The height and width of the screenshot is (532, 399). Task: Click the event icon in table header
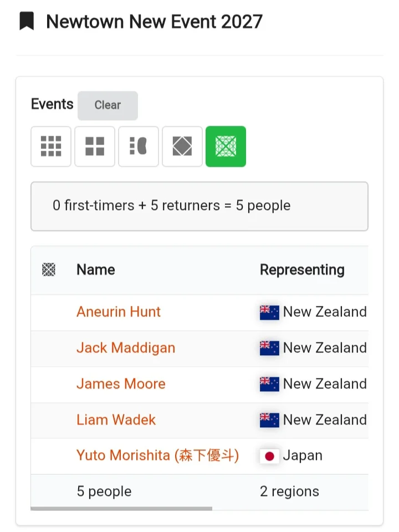pyautogui.click(x=49, y=270)
